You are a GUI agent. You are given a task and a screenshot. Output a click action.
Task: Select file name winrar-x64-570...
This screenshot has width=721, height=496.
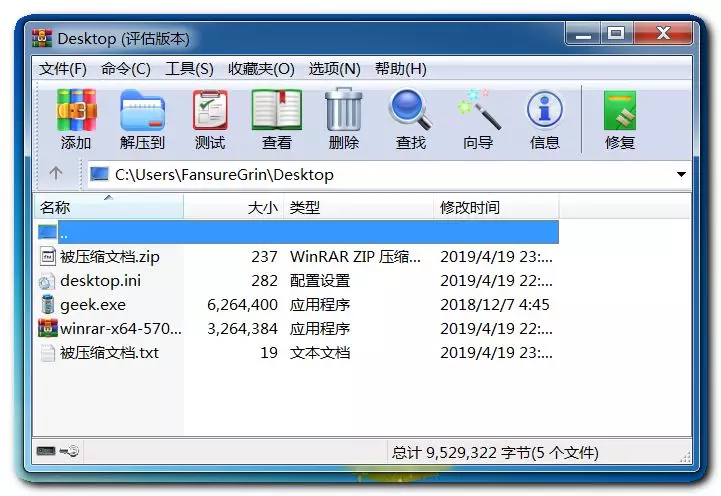coord(121,329)
